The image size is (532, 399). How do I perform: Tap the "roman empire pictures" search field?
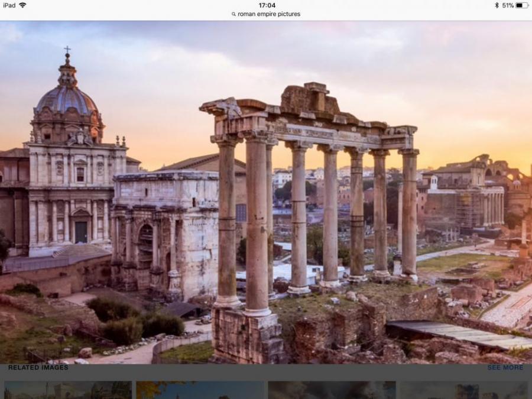pyautogui.click(x=268, y=14)
